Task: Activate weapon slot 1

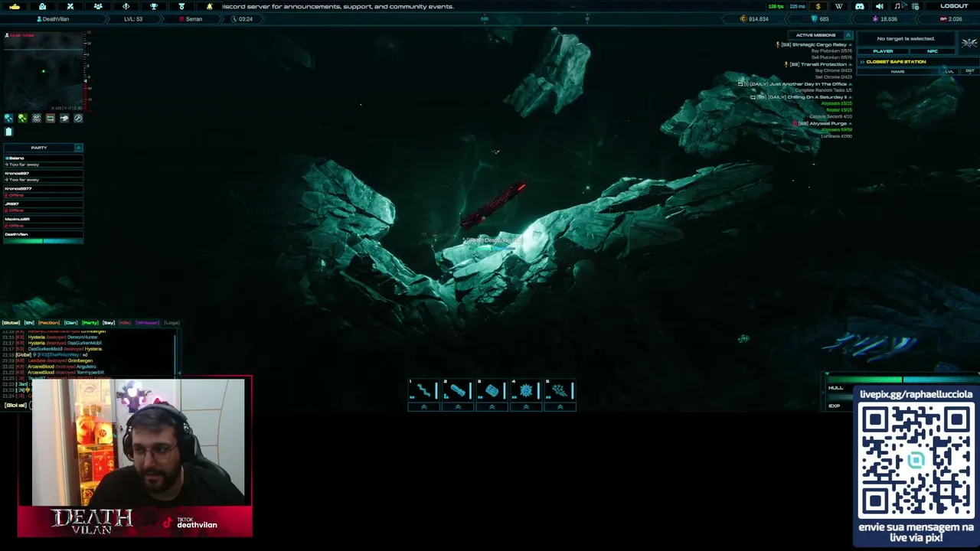Action: tap(423, 390)
